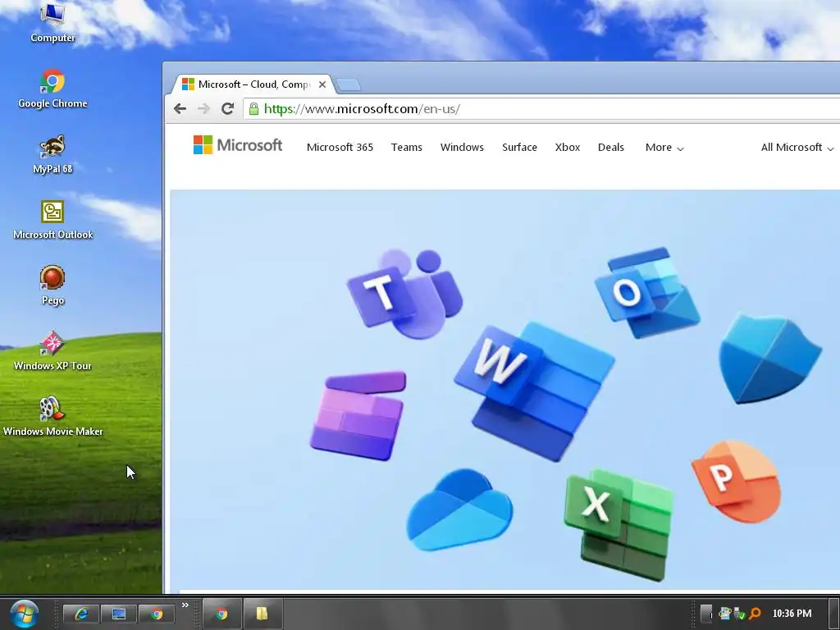This screenshot has height=630, width=840.
Task: Launch Chrome from the quick launch bar
Action: pos(157,614)
